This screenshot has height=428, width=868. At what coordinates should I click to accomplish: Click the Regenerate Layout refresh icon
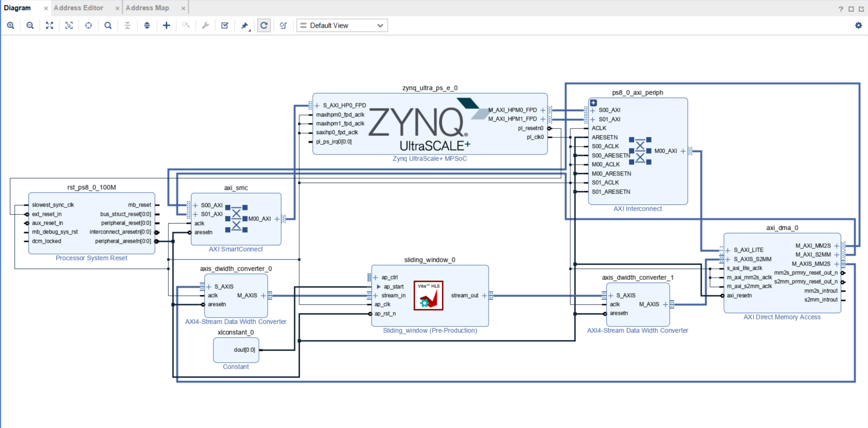(264, 26)
